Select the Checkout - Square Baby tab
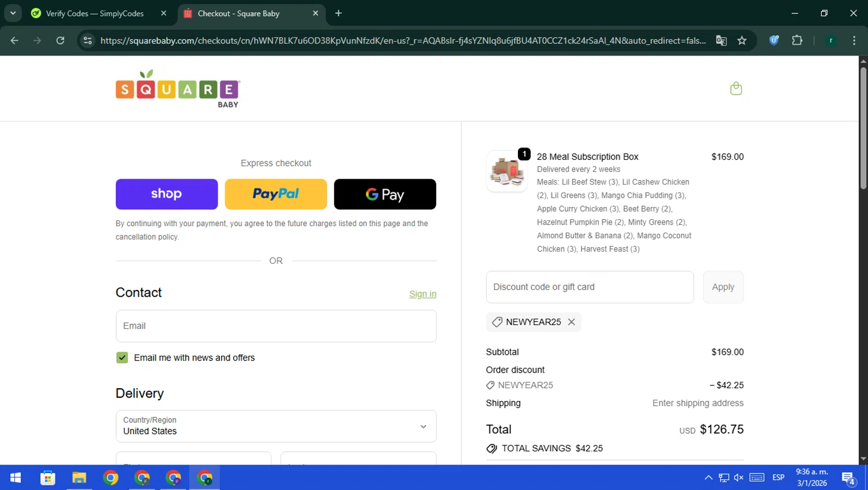This screenshot has height=490, width=868. click(238, 13)
